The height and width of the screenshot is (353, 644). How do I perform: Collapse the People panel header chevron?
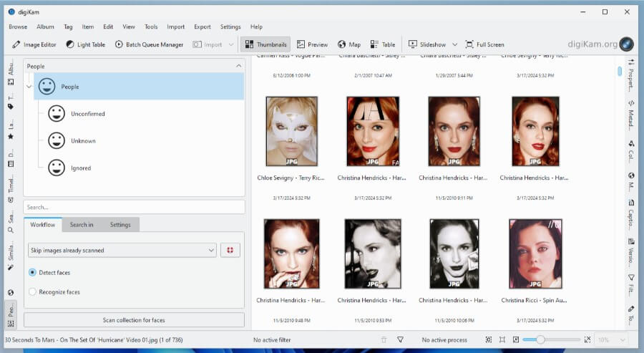coord(238,66)
